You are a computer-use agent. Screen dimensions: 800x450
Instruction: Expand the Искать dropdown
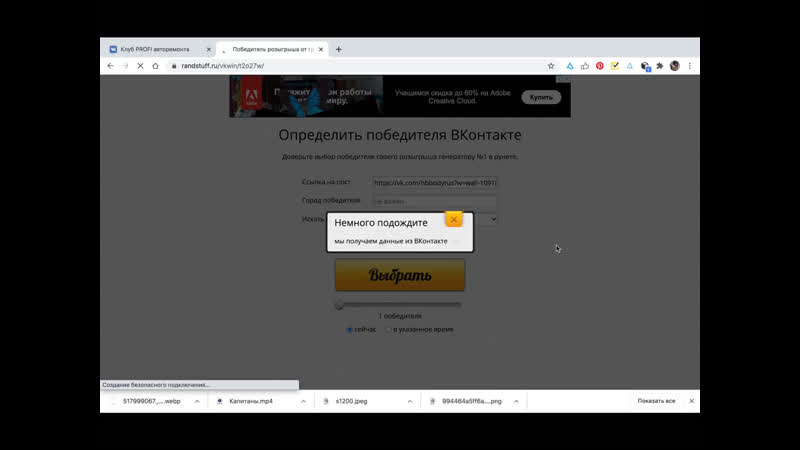(493, 219)
